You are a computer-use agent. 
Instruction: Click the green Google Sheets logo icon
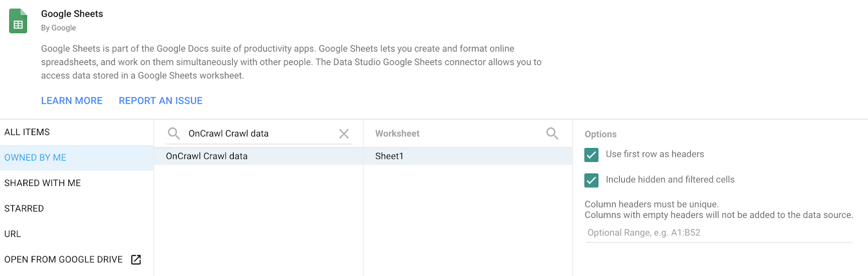(18, 21)
